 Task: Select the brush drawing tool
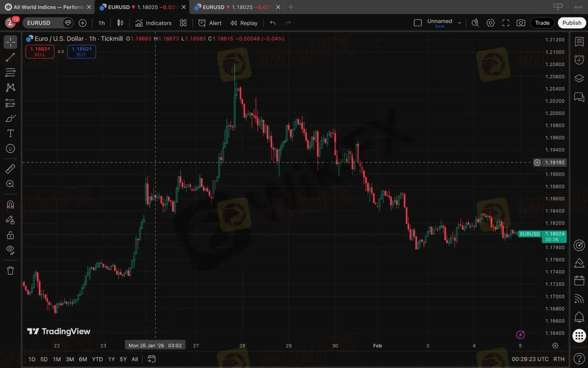[11, 118]
